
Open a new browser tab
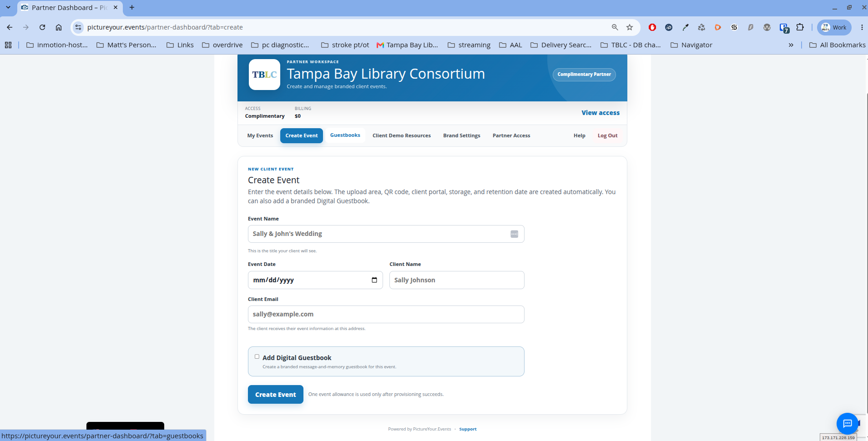click(x=132, y=7)
